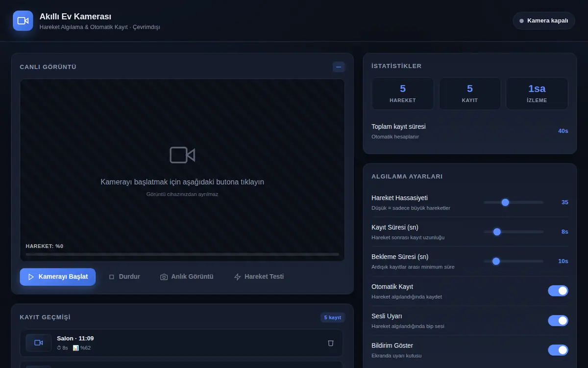Take a snapshot with Anlık Görüntü

tap(187, 277)
